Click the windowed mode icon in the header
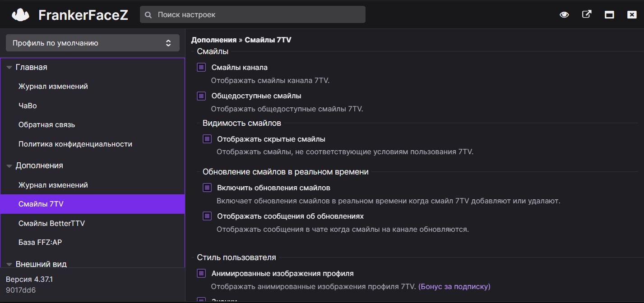Viewport: 644px width, 303px height. tap(609, 14)
